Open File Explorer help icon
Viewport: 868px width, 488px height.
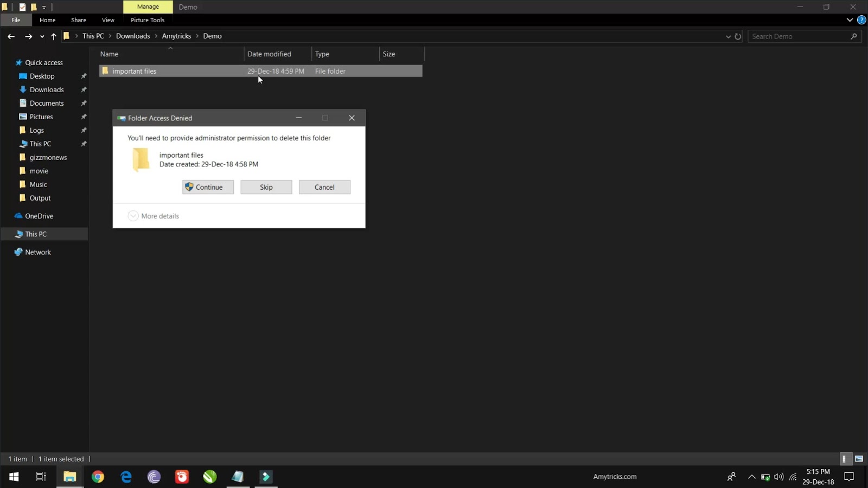(861, 20)
